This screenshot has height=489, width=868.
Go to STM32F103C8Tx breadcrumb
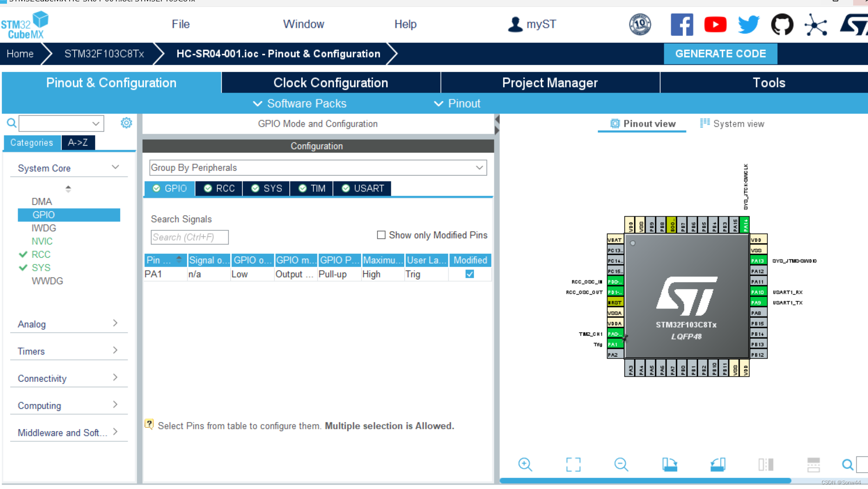(104, 54)
